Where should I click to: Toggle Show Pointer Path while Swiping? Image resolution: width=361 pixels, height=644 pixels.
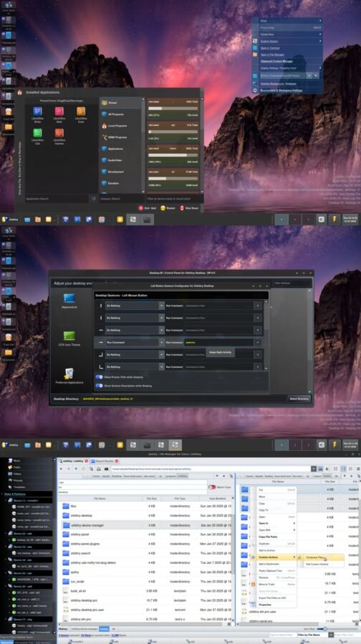(99, 376)
